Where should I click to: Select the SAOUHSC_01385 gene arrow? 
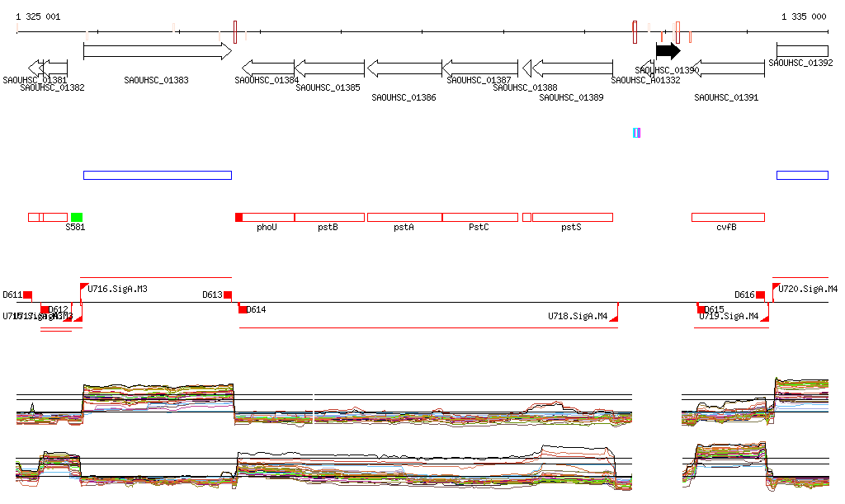329,68
